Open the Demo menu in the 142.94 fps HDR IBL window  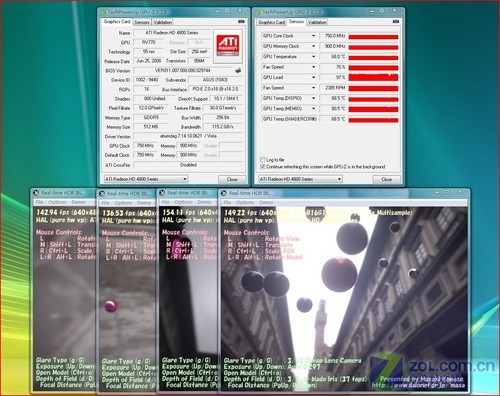point(78,202)
